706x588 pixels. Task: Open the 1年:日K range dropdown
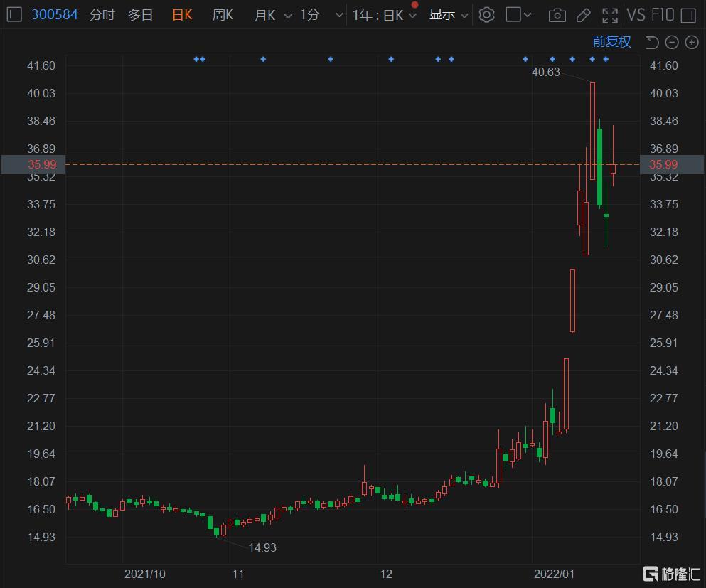[x=384, y=15]
